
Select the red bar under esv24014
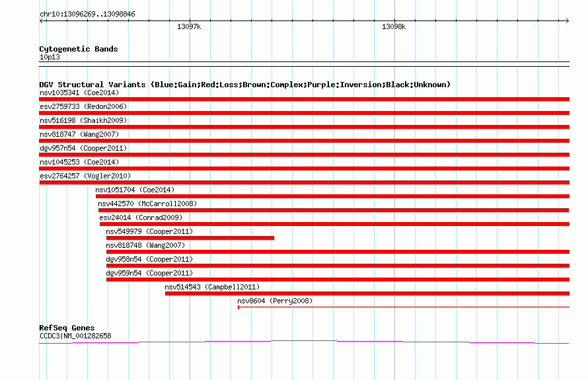pyautogui.click(x=334, y=224)
